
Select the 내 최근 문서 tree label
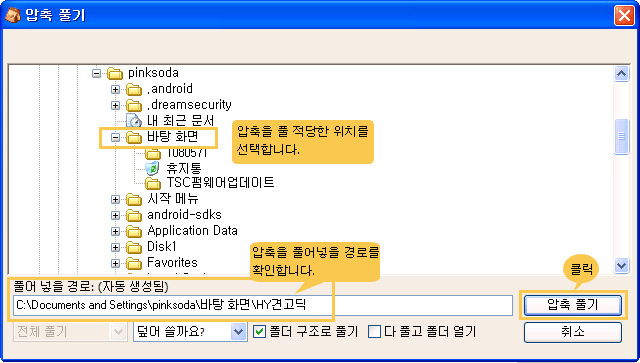pyautogui.click(x=180, y=121)
